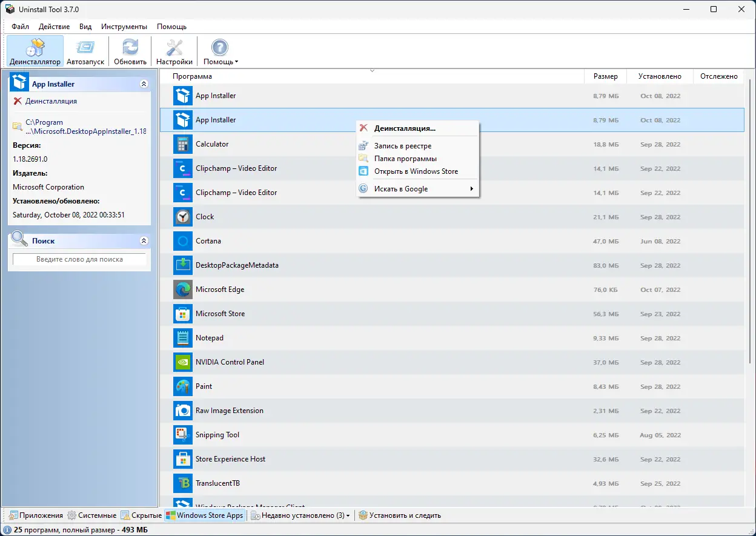Collapse the Поиск panel
Image resolution: width=756 pixels, height=536 pixels.
(144, 241)
